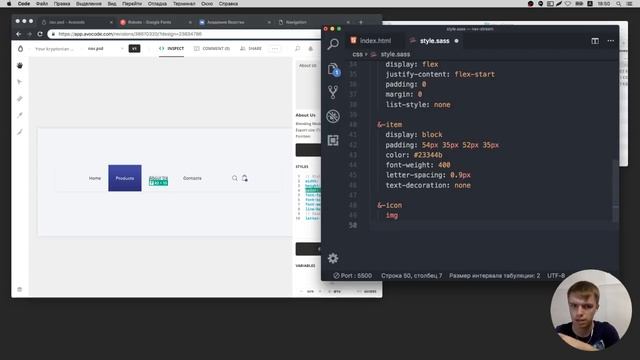
Task: Click Contacts in the design navigation
Action: coord(192,178)
